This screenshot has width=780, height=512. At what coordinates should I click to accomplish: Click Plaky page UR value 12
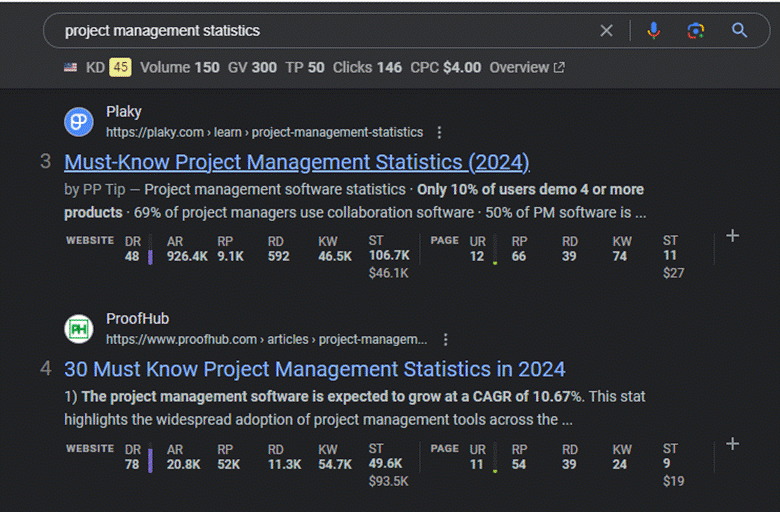pos(477,256)
